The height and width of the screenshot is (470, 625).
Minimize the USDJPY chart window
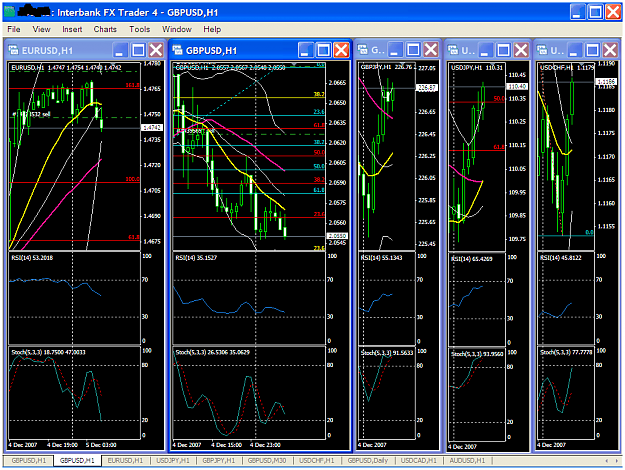pos(485,50)
